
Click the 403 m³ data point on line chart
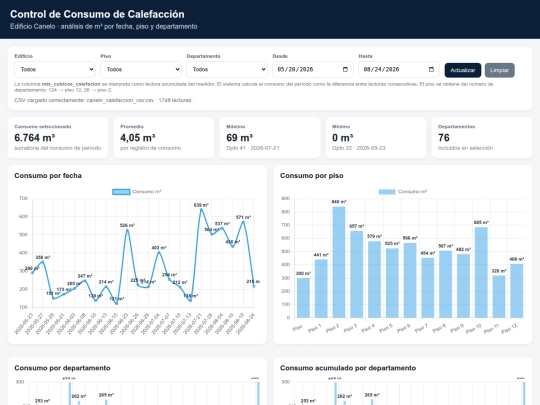159,252
